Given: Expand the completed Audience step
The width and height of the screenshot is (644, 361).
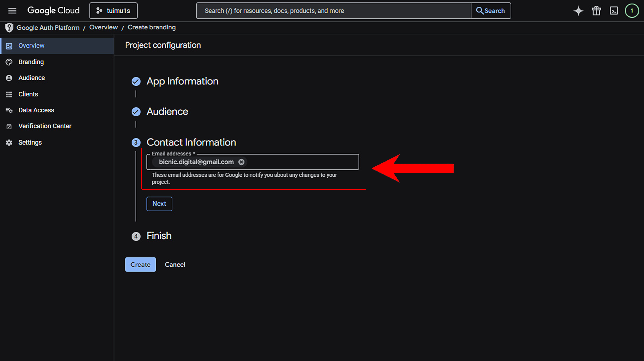Looking at the screenshot, I should click(167, 112).
